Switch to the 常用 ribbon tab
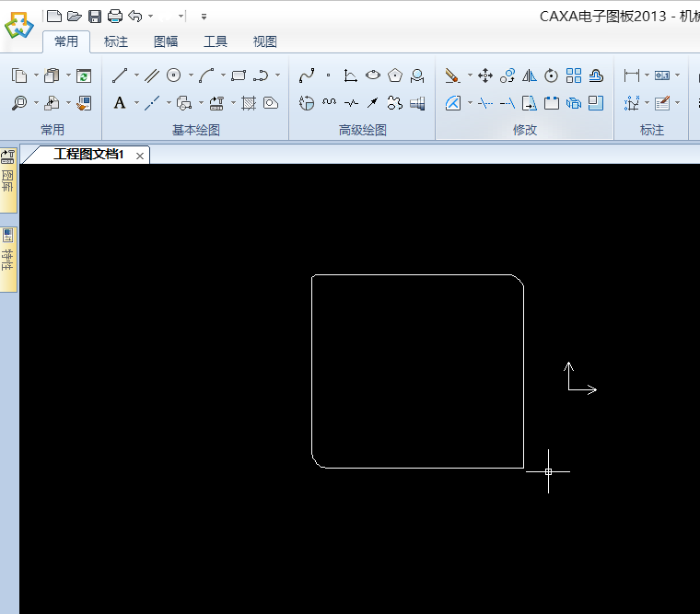700x614 pixels. 66,41
